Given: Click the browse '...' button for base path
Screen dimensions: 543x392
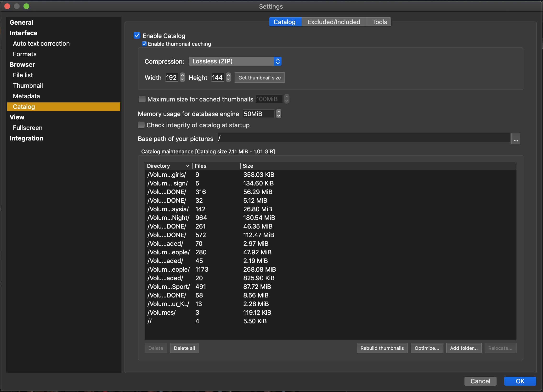Looking at the screenshot, I should 515,139.
